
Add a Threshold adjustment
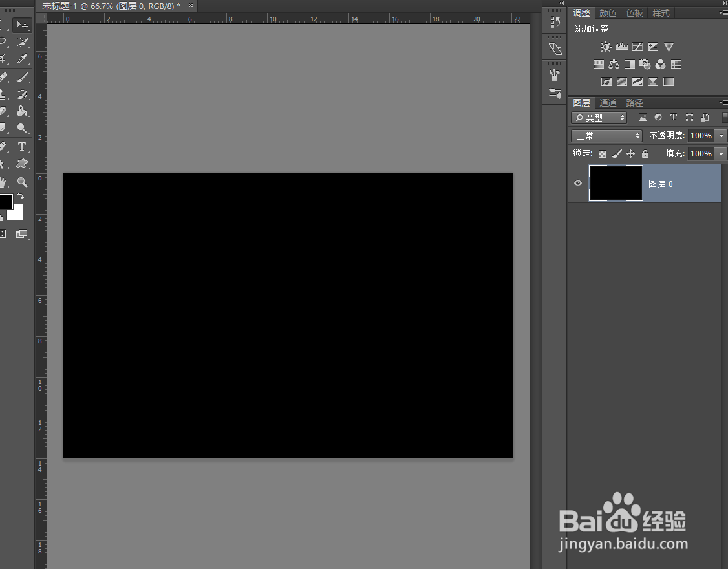pyautogui.click(x=637, y=81)
